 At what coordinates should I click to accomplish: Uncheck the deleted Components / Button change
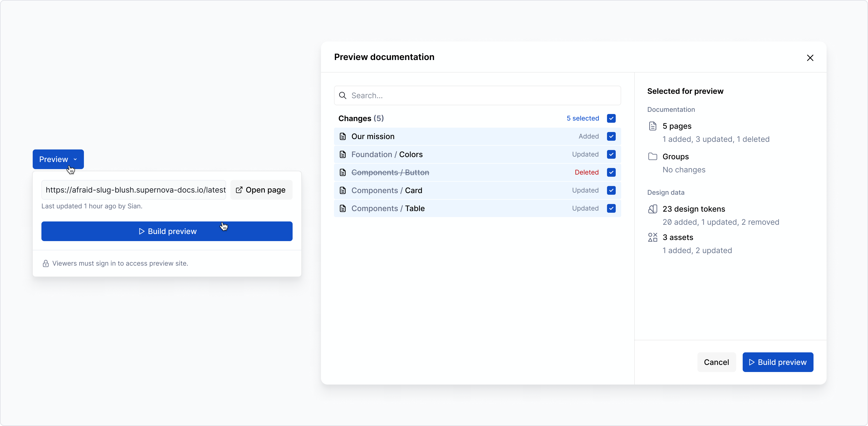pos(612,172)
